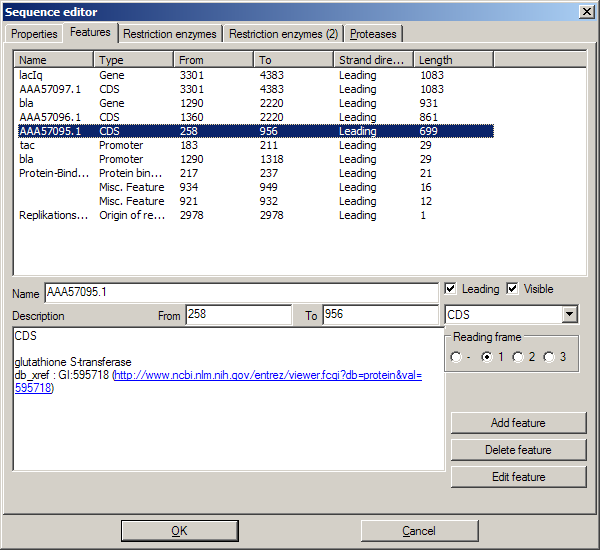Viewport: 600px width, 550px height.
Task: Click the Add feature button
Action: [518, 423]
